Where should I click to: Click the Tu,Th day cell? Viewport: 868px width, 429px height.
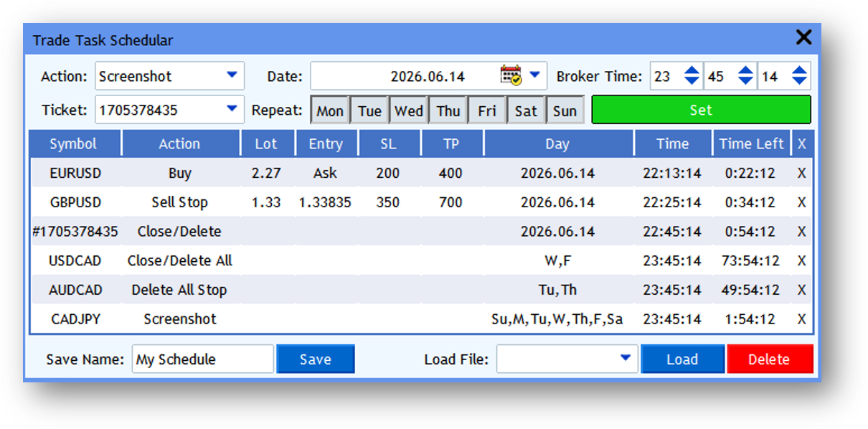click(x=557, y=290)
